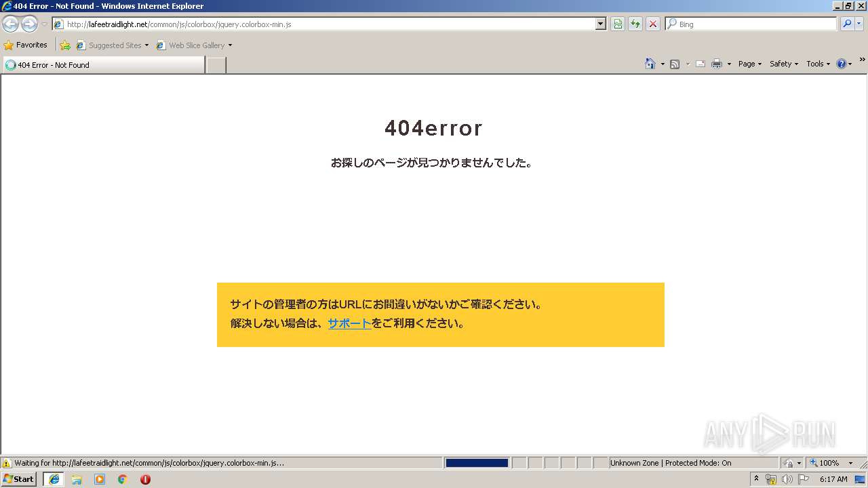Screen dimensions: 868x488
Task: Click the Internet Explorer title bar icon
Action: pos(7,6)
